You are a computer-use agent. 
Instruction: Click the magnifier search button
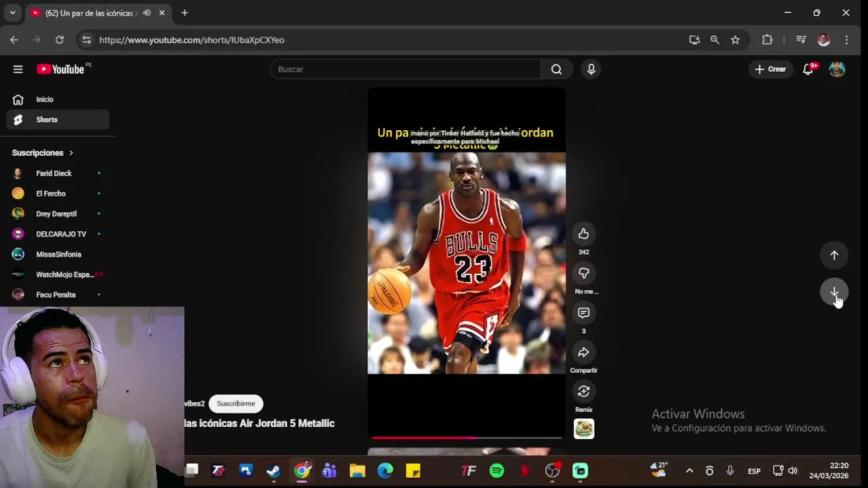click(557, 69)
